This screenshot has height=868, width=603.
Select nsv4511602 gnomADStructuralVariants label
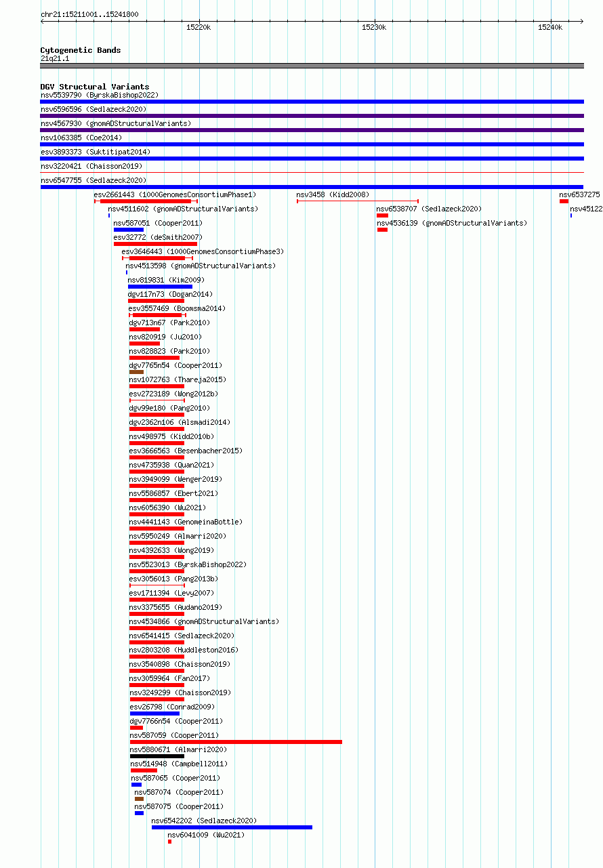tap(184, 209)
